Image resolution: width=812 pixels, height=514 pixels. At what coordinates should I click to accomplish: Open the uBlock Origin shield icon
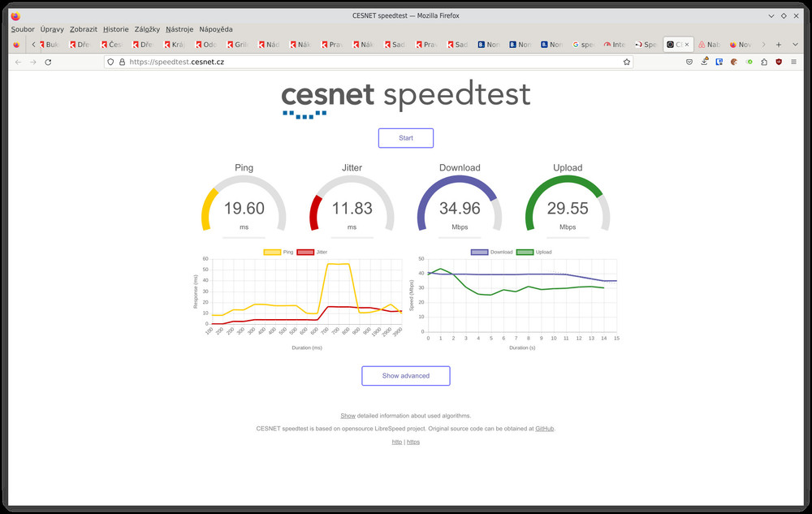[779, 62]
